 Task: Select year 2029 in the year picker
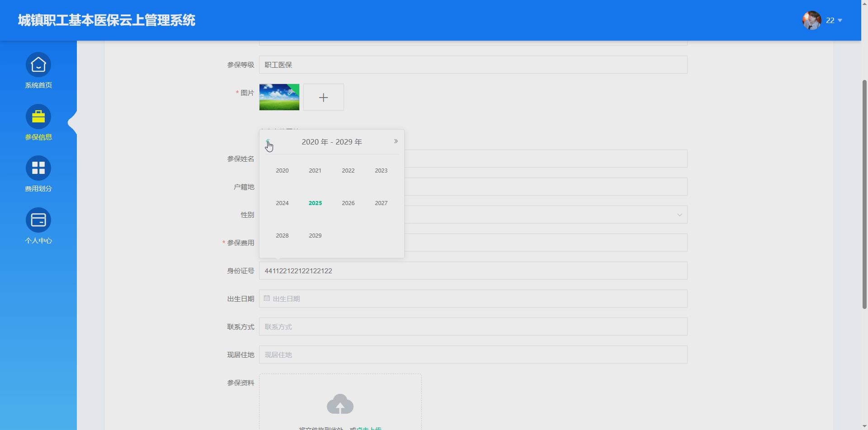[x=315, y=235]
